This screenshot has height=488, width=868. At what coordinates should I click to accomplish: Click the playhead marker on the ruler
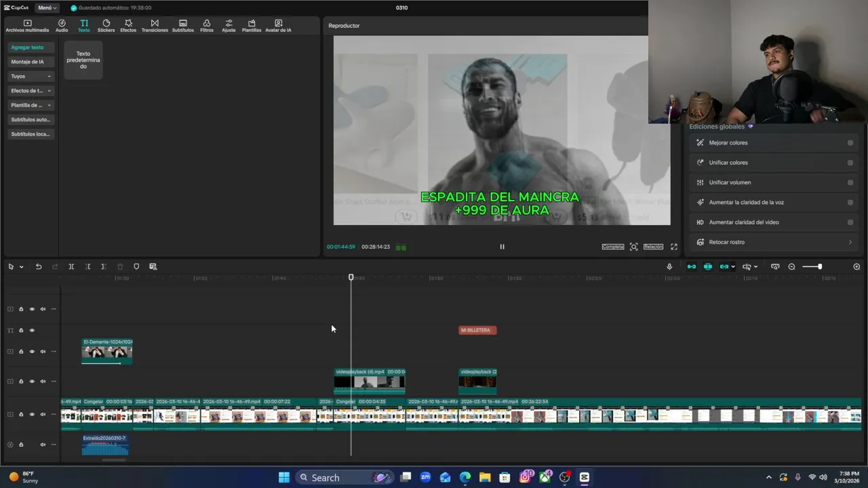[x=351, y=277]
